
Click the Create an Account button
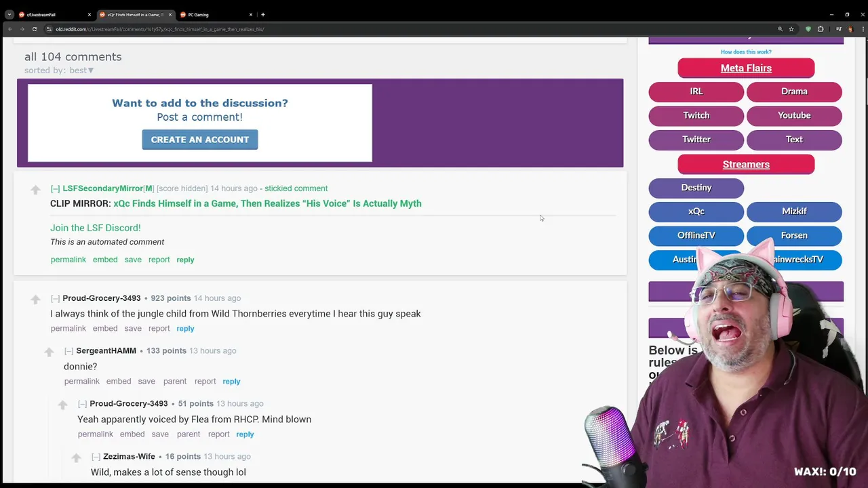click(200, 140)
